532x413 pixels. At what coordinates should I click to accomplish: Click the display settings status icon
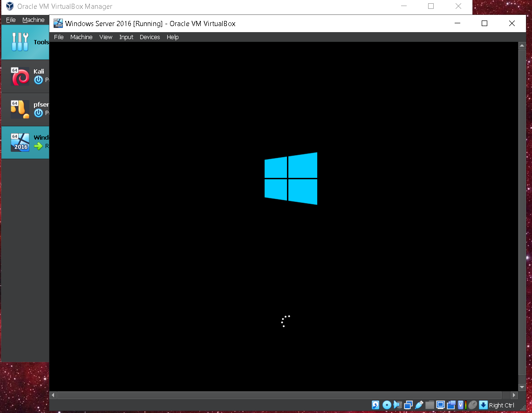[440, 405]
